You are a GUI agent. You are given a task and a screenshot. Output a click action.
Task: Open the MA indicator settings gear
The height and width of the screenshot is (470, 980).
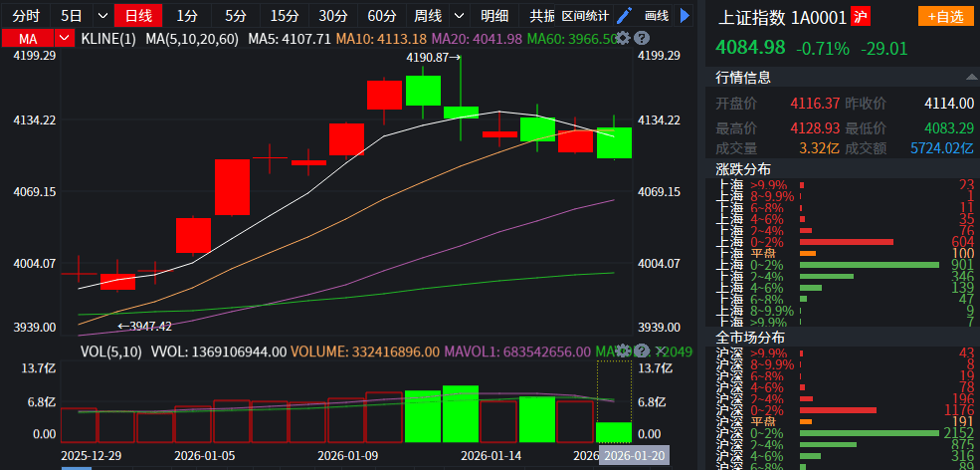pyautogui.click(x=623, y=38)
